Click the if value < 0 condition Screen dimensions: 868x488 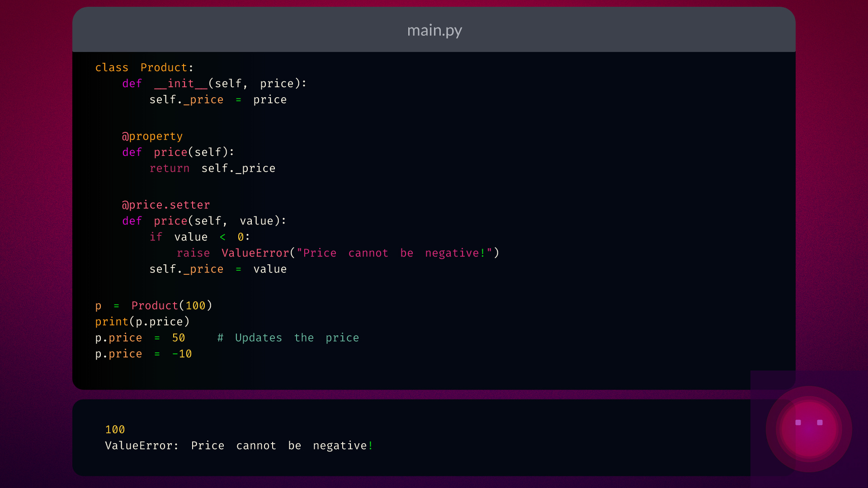[x=199, y=237]
